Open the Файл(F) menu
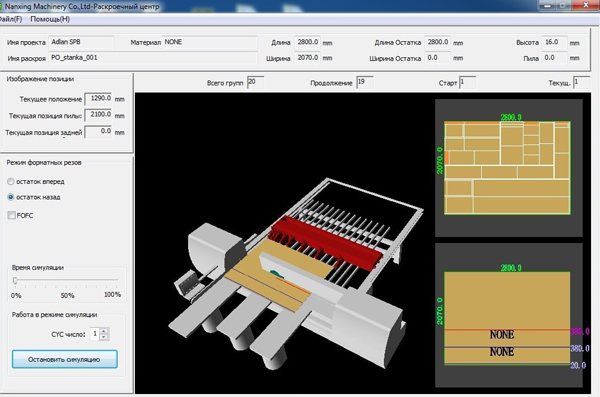Screen dimensions: 600x397 [11, 19]
